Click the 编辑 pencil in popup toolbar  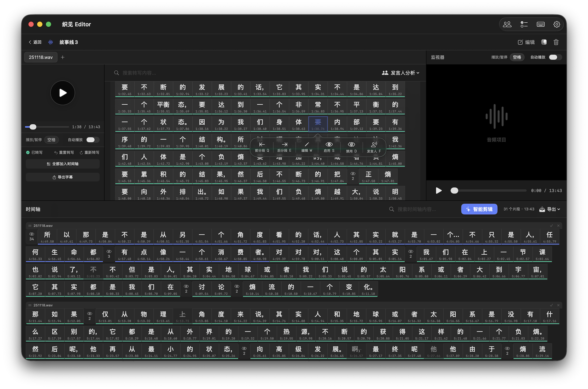pos(307,144)
